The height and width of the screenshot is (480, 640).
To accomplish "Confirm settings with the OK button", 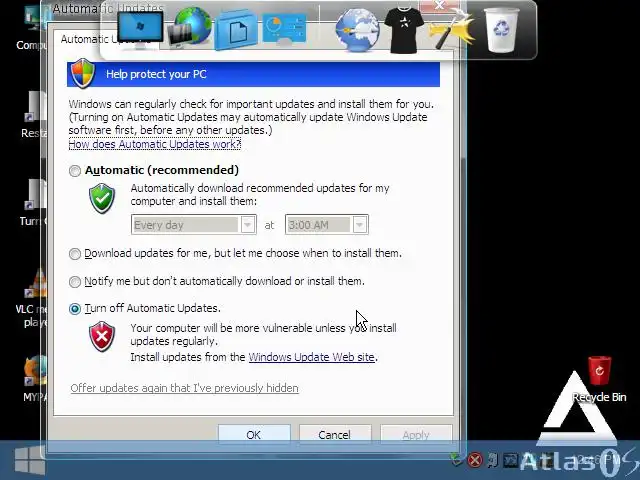I will tap(254, 434).
